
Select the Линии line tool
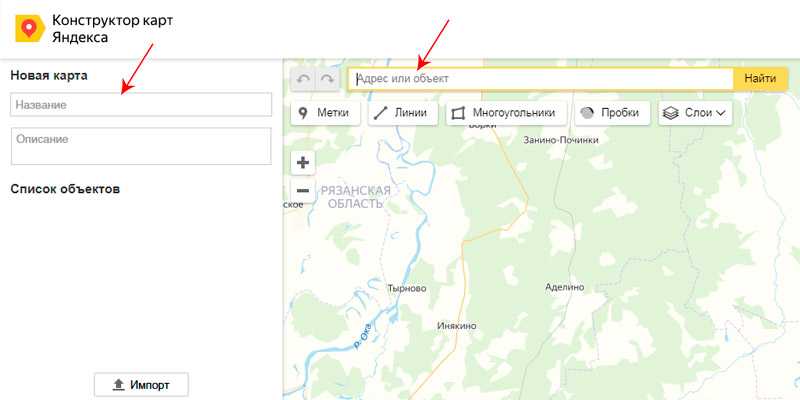pos(403,113)
